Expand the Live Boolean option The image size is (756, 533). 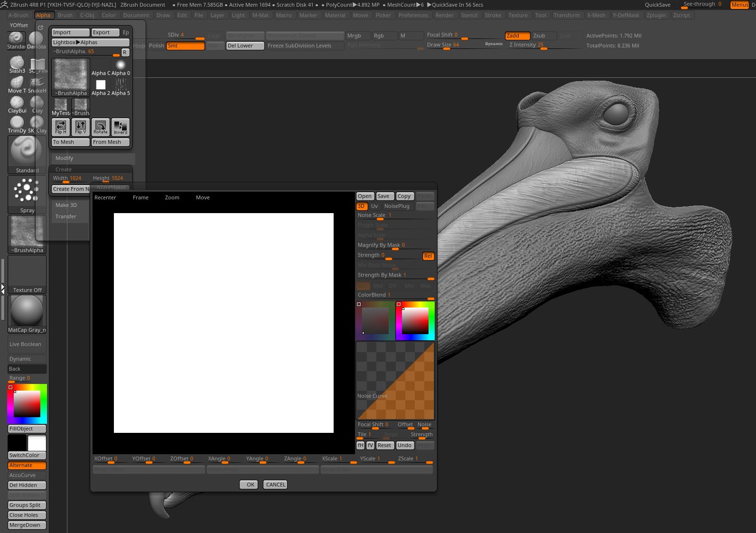27,344
